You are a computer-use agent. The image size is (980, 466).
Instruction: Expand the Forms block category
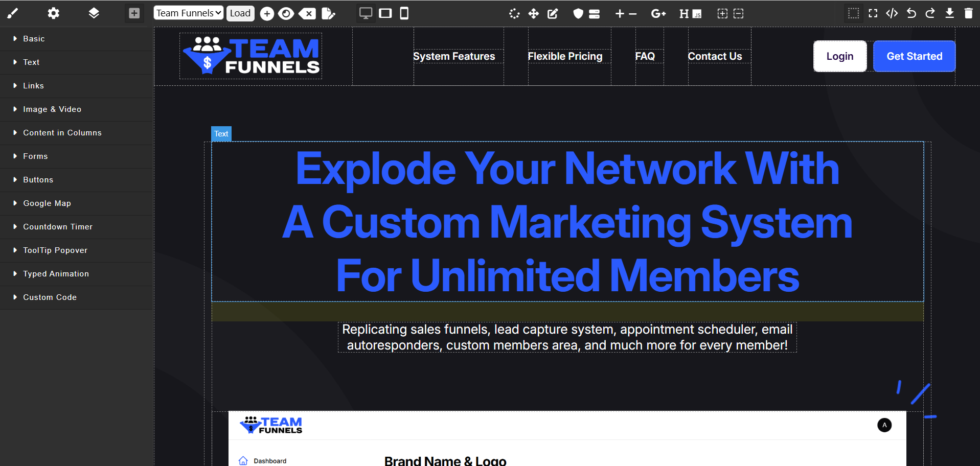coord(35,156)
